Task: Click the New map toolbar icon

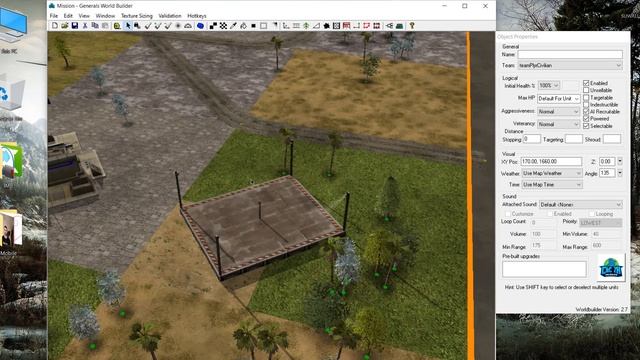Action: click(55, 26)
